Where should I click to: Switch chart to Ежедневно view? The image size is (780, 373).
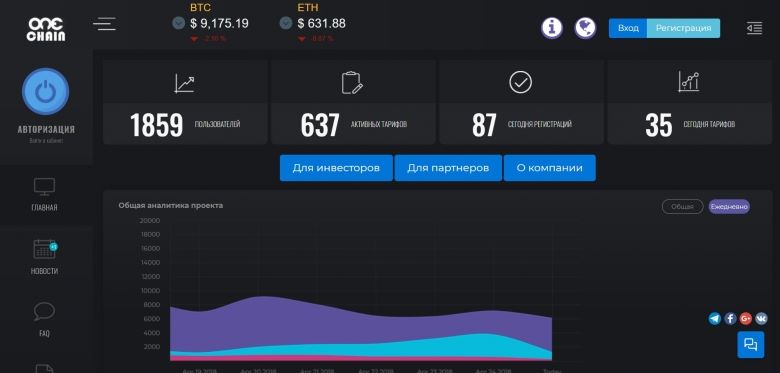pos(729,206)
